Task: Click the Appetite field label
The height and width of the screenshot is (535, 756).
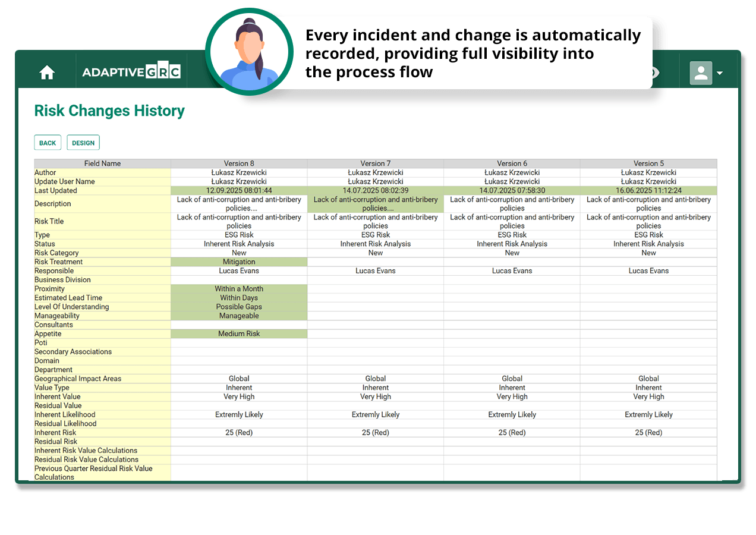Action: (48, 334)
